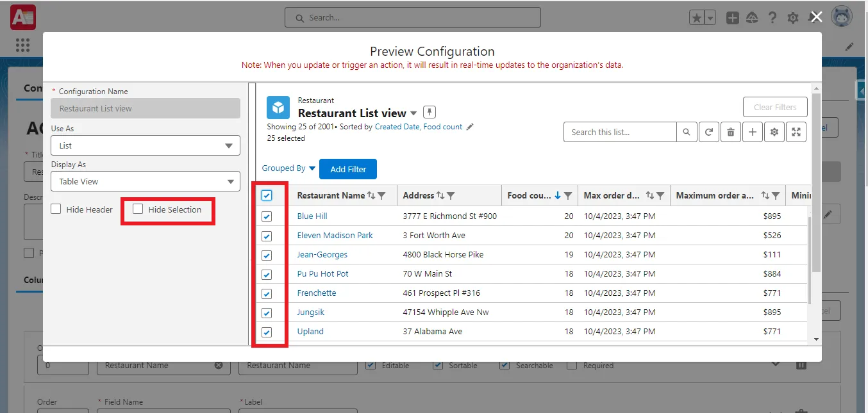Pin the Restaurant List view
The width and height of the screenshot is (868, 413).
point(430,111)
